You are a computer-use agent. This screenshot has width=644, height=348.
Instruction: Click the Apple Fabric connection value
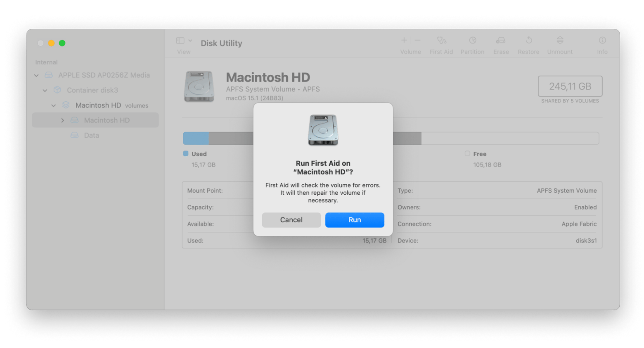tap(579, 224)
